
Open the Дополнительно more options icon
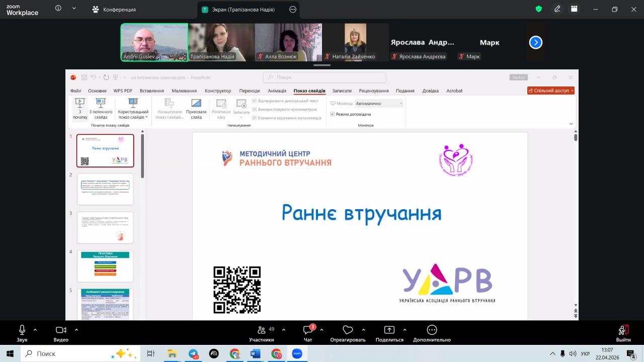(x=432, y=330)
